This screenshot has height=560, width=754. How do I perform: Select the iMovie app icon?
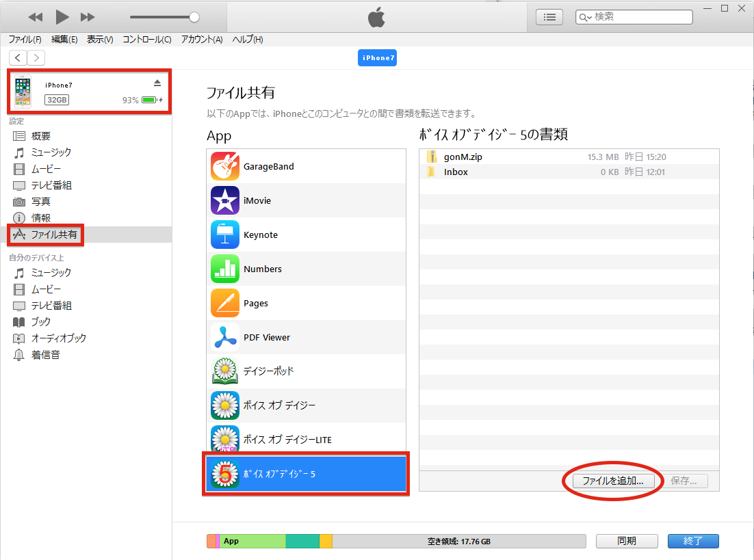click(x=224, y=200)
